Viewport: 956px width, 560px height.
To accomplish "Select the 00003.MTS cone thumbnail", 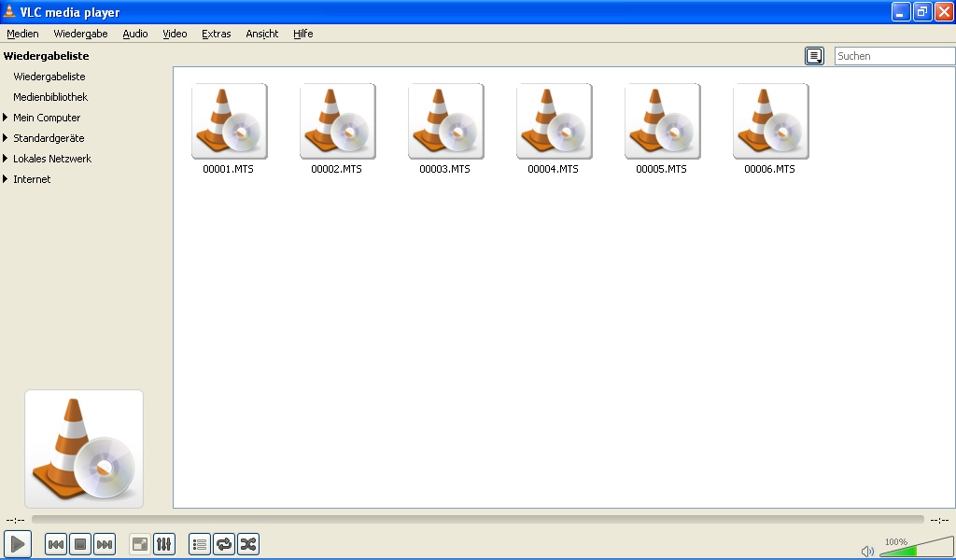I will coord(445,121).
